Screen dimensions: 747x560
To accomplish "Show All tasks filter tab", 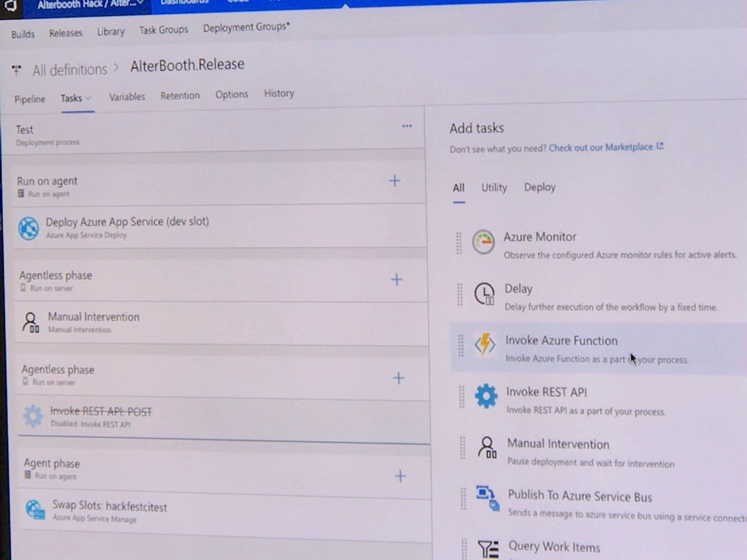I will [x=459, y=188].
